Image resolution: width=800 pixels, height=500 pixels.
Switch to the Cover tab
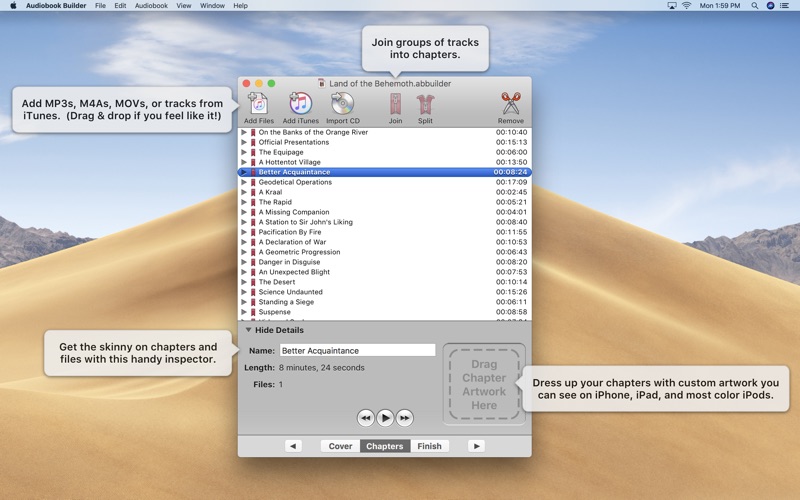point(340,446)
